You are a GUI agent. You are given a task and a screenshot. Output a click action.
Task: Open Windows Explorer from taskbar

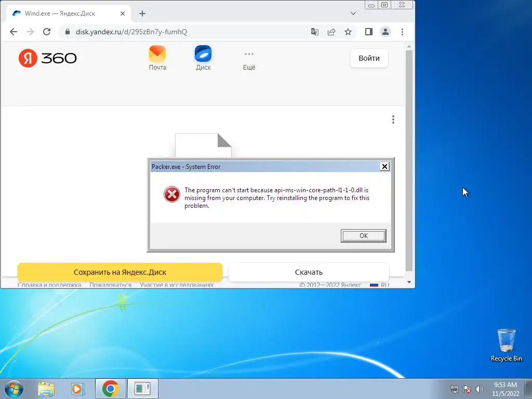coord(46,389)
